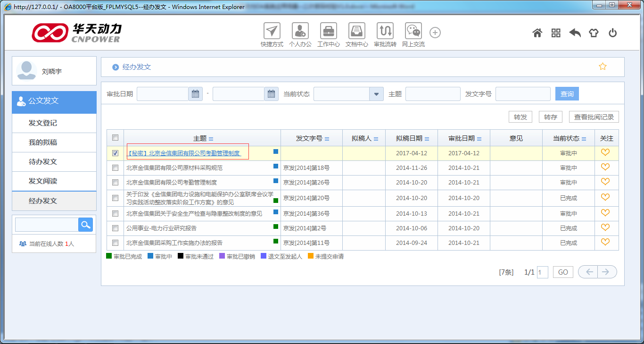Screen dimensions: 644x344
Task: Open 发文登记 in the sidebar
Action: point(43,123)
